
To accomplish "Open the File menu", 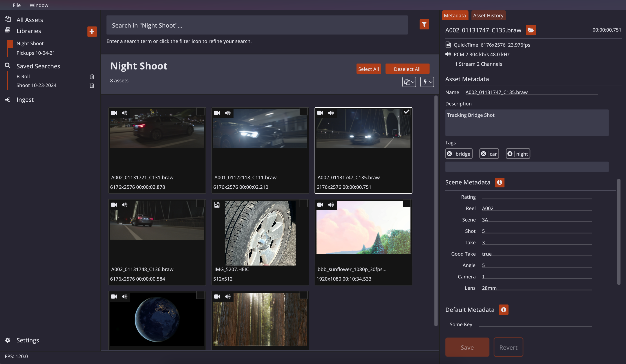I will [x=17, y=5].
